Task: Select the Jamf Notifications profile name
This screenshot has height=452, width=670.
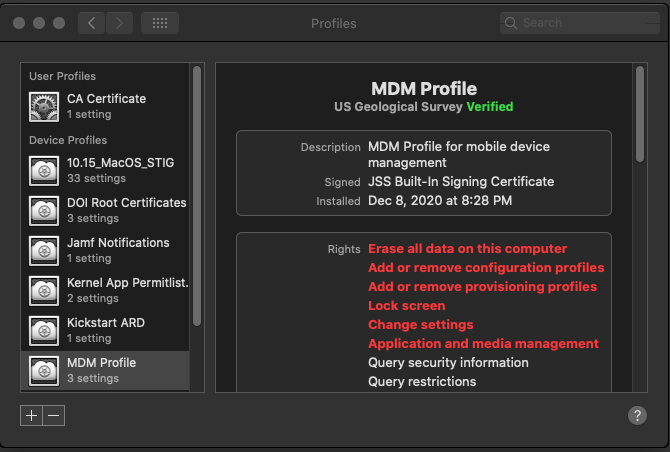Action: coord(118,243)
